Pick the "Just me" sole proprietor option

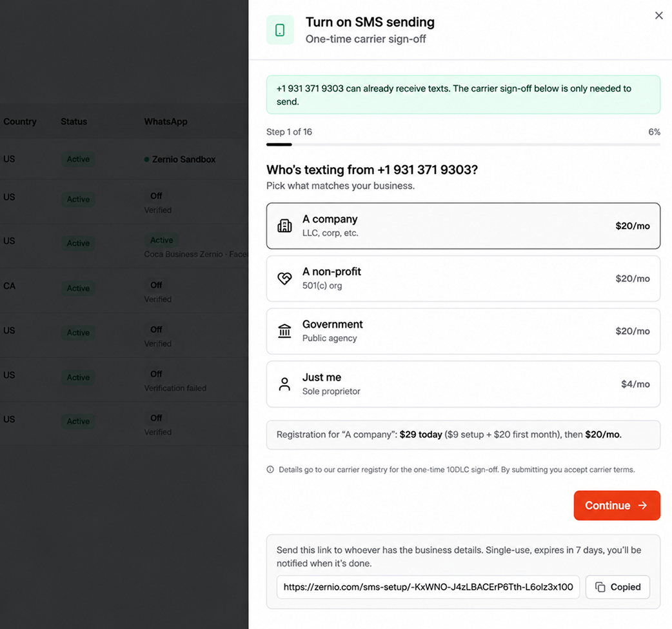(x=463, y=384)
